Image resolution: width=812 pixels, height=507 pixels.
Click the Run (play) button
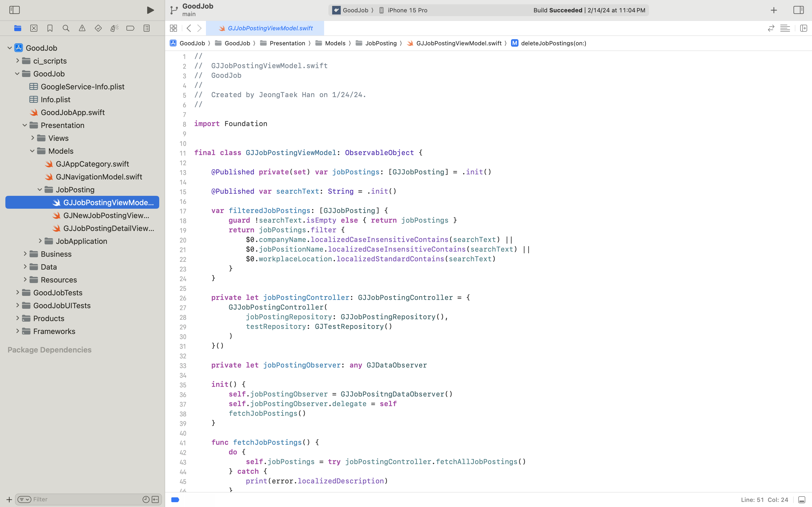pos(150,10)
